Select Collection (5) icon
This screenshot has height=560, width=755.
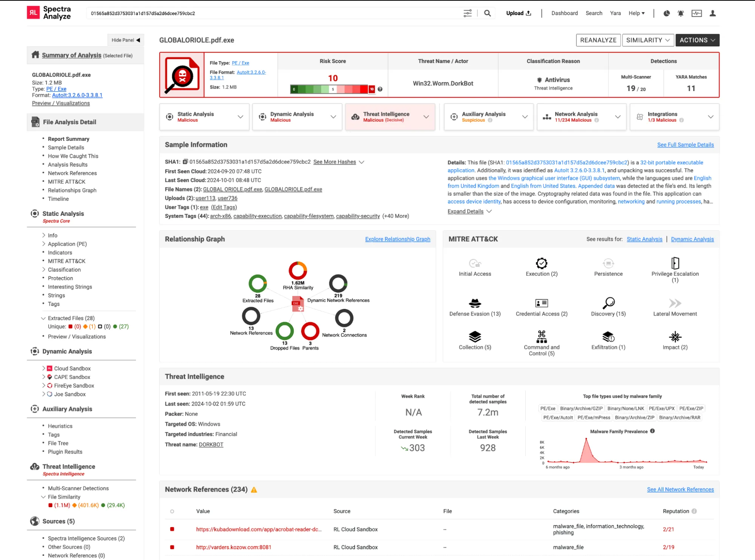475,336
